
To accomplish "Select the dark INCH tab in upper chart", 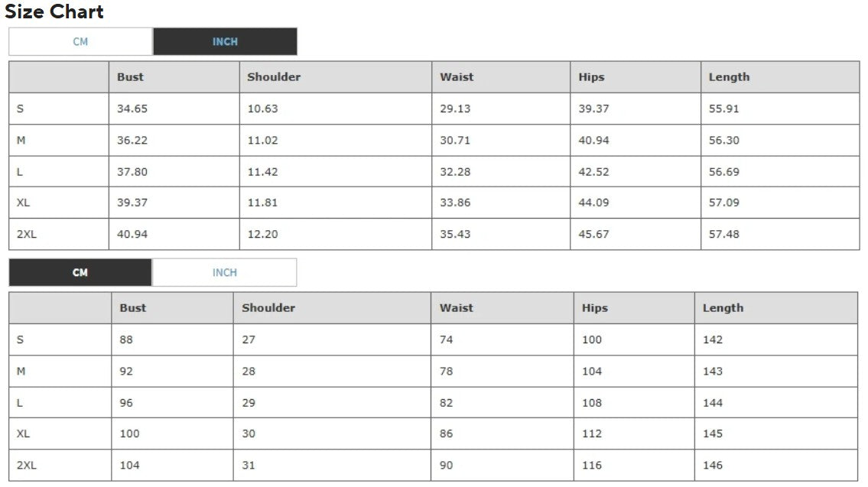I will coord(225,42).
